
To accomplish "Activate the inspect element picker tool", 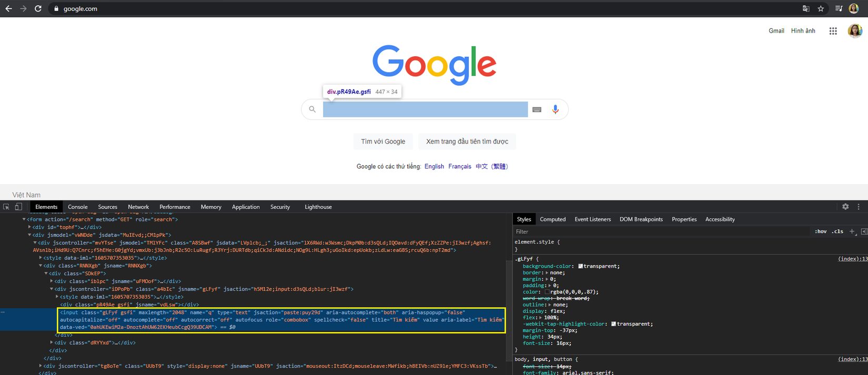I will (6, 207).
